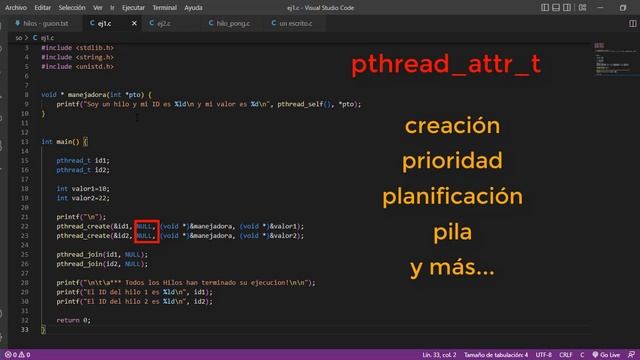The width and height of the screenshot is (640, 360).
Task: Change Tamaño de tabulación: 4 setting
Action: click(x=496, y=355)
